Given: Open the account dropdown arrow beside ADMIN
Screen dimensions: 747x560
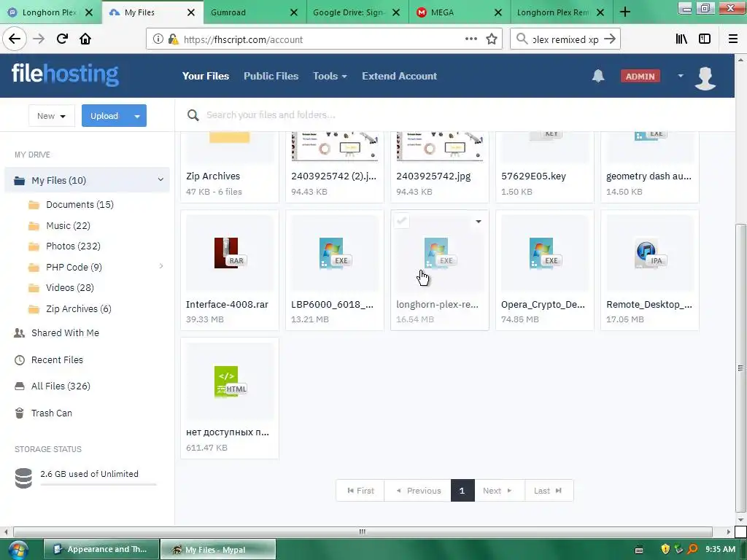Looking at the screenshot, I should pyautogui.click(x=681, y=76).
